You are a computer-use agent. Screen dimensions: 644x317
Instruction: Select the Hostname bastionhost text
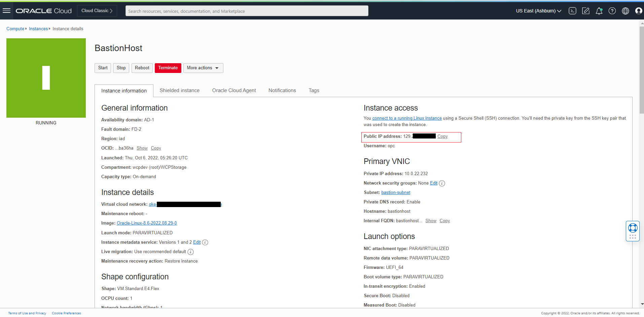(x=387, y=211)
